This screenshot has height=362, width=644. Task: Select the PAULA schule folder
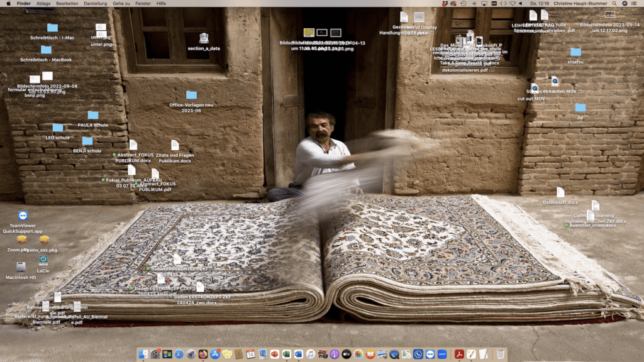coord(93,116)
